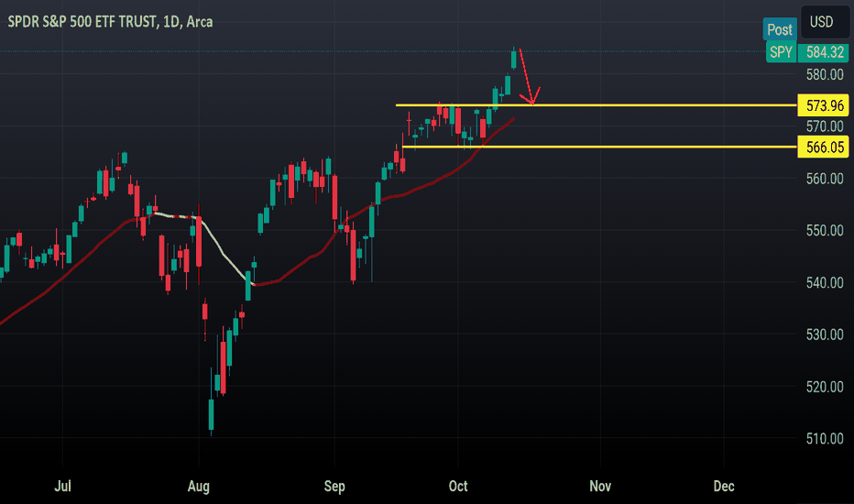This screenshot has width=854, height=504.
Task: Click the Dec time axis label
Action: click(724, 486)
